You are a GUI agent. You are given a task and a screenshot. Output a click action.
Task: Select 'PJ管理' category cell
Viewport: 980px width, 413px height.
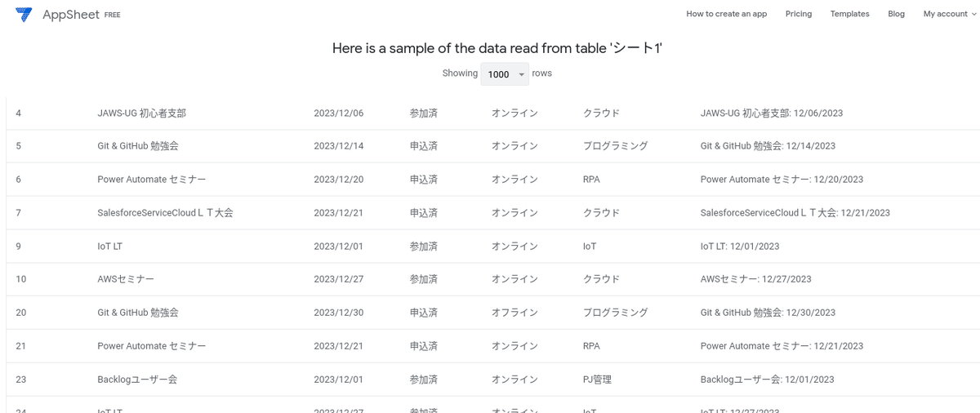pyautogui.click(x=598, y=380)
